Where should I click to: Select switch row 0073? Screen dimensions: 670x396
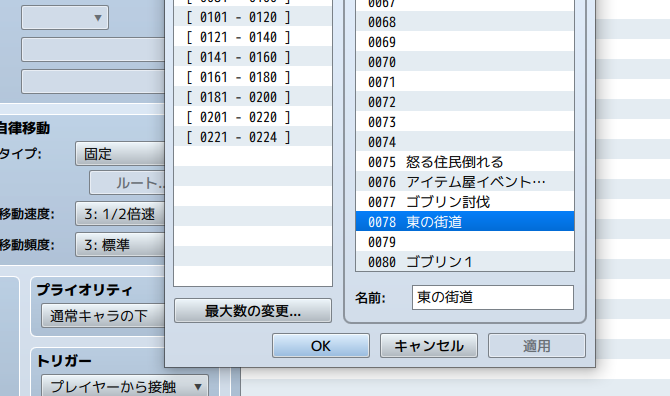(464, 122)
